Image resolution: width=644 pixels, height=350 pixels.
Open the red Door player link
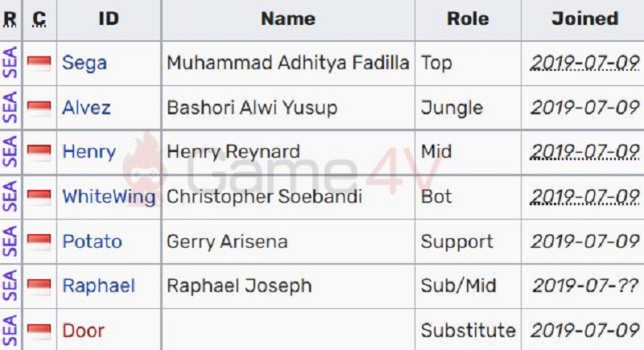pyautogui.click(x=84, y=331)
